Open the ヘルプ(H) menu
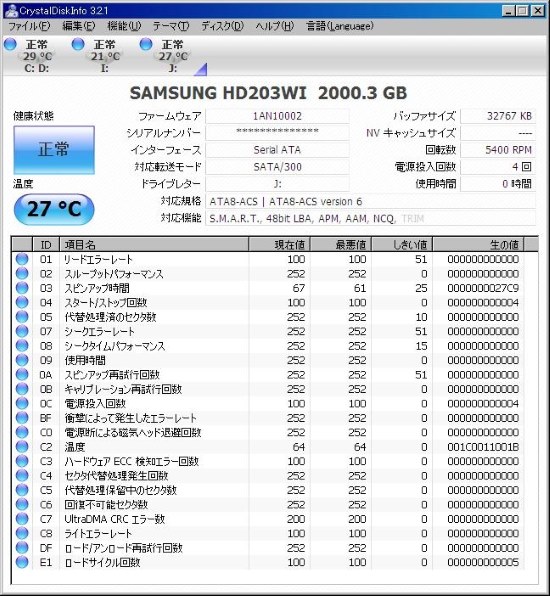This screenshot has width=550, height=596. (x=274, y=26)
